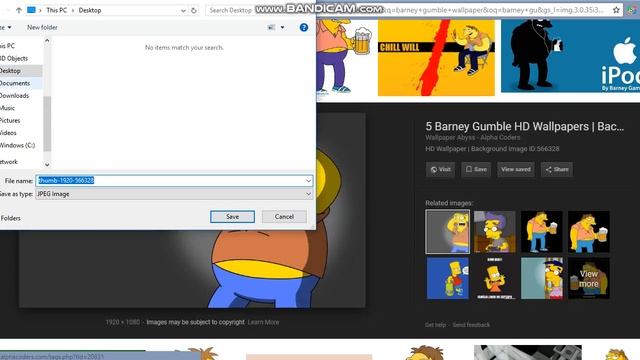This screenshot has height=360, width=640.
Task: Open the blue iPod Barney wallpaper thumbnail
Action: [x=570, y=56]
